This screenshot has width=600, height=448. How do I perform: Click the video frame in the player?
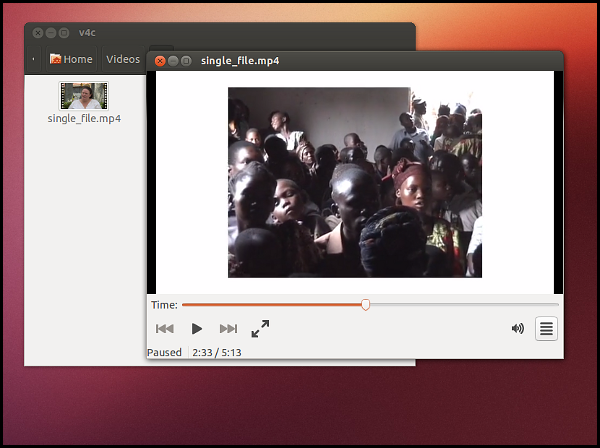354,182
